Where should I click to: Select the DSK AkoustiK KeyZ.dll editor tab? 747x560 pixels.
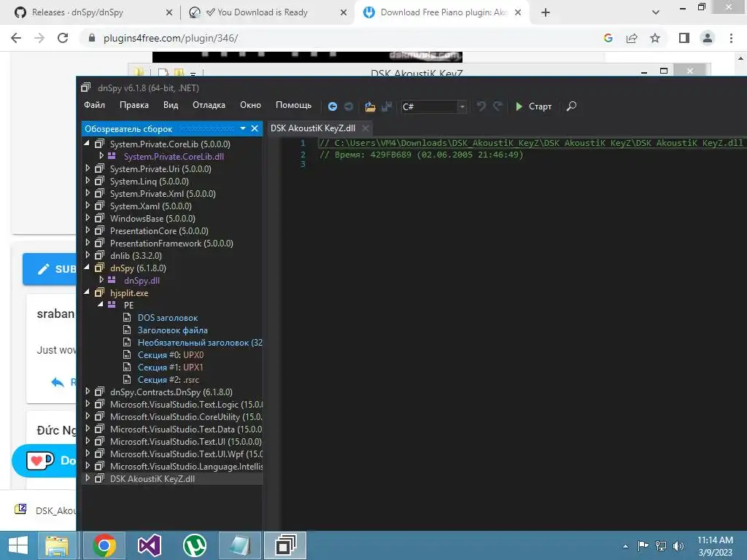pos(313,128)
